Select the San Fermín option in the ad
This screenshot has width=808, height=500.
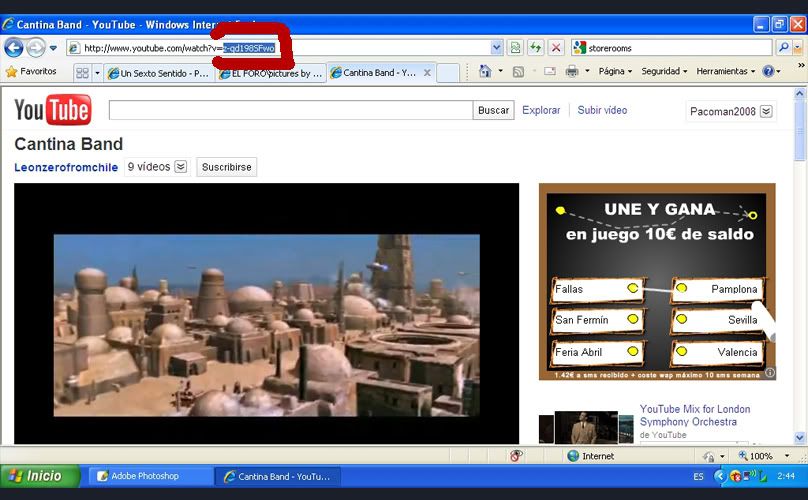coord(597,320)
